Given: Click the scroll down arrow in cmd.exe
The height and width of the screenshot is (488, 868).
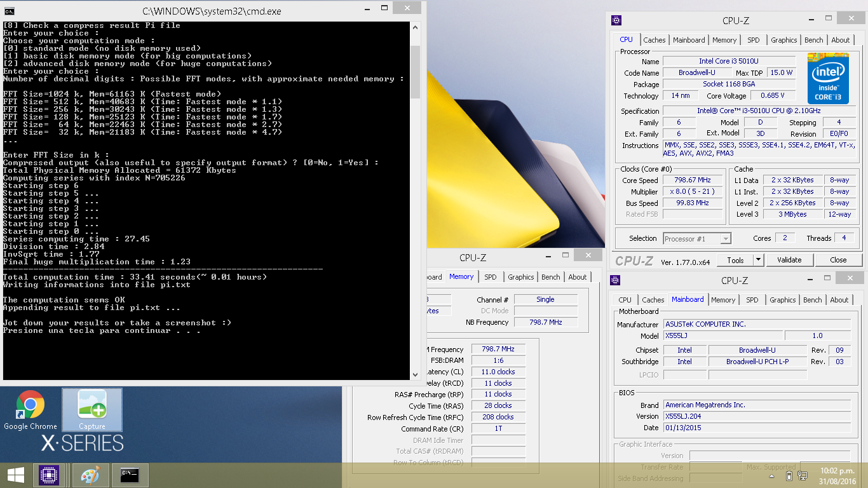Looking at the screenshot, I should (x=415, y=376).
